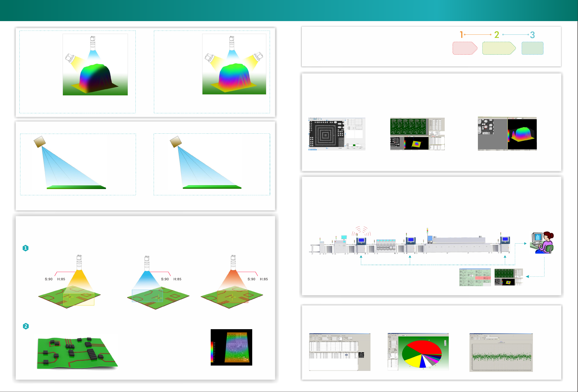Click the single-projector shadowed solder dome image

click(95, 65)
